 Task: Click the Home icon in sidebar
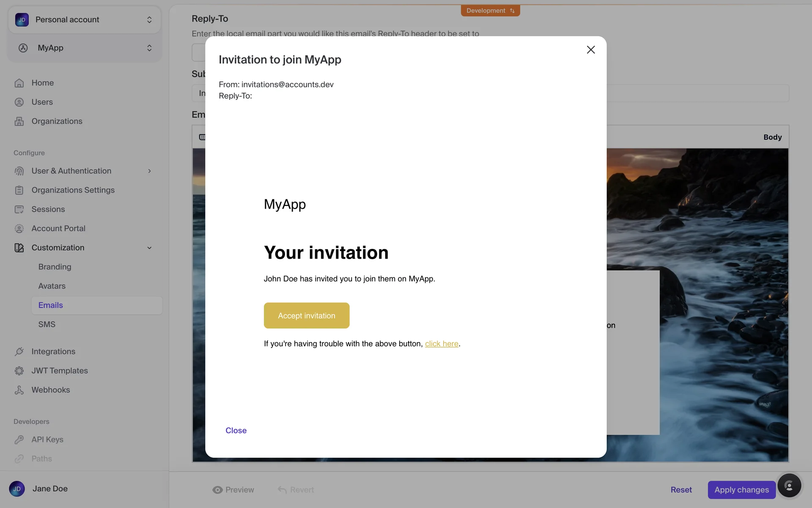19,83
